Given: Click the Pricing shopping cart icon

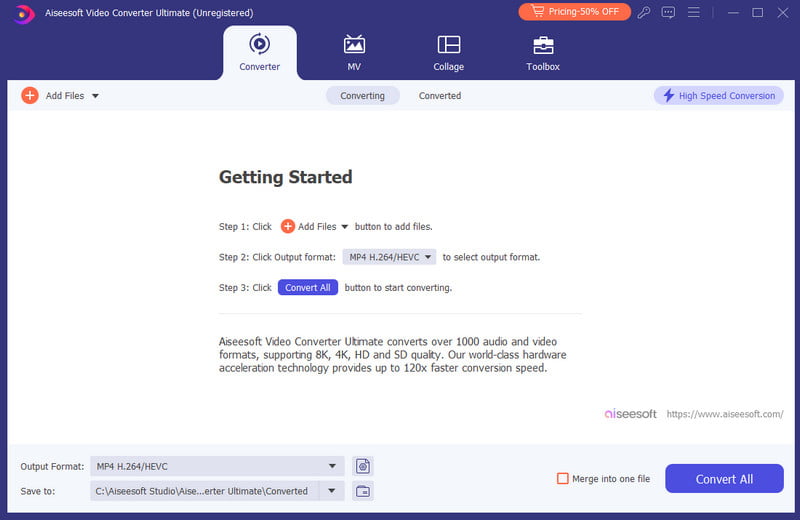Looking at the screenshot, I should tap(537, 11).
